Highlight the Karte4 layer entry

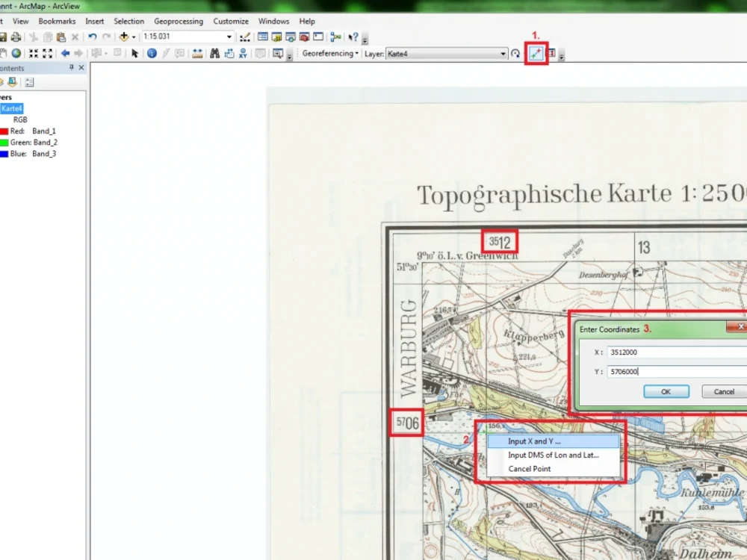click(x=12, y=108)
